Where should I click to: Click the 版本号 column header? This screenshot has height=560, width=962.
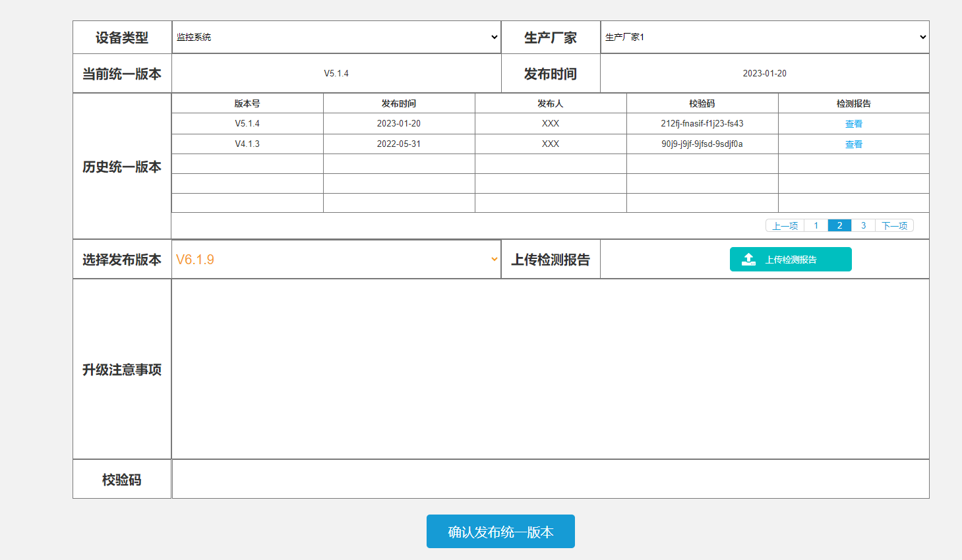pyautogui.click(x=247, y=103)
